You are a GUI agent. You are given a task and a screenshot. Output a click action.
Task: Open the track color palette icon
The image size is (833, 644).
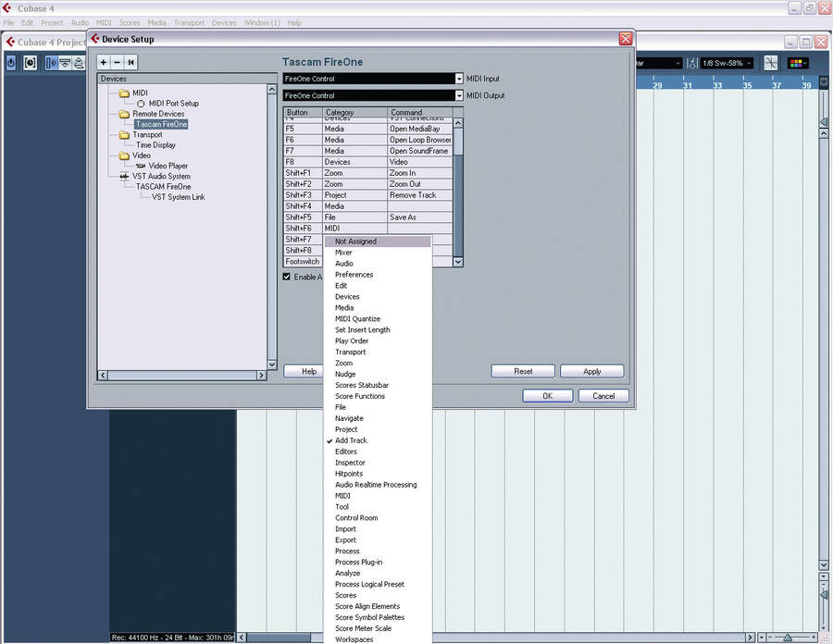pyautogui.click(x=798, y=63)
